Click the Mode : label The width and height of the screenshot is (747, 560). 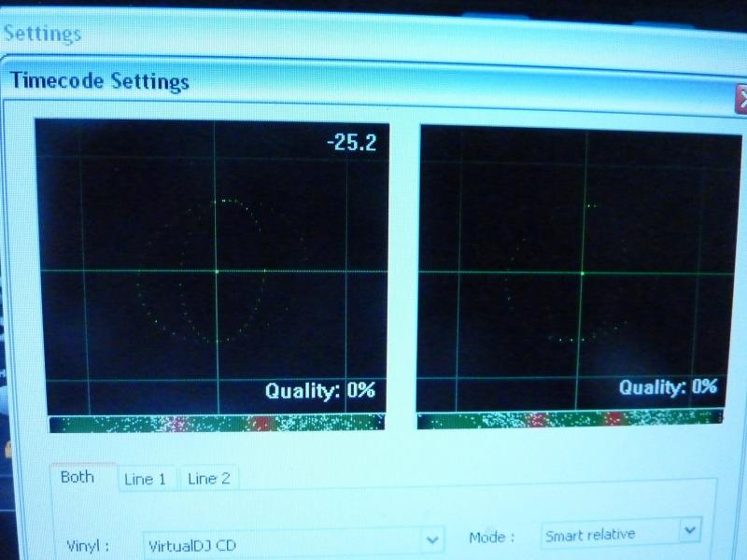click(492, 538)
